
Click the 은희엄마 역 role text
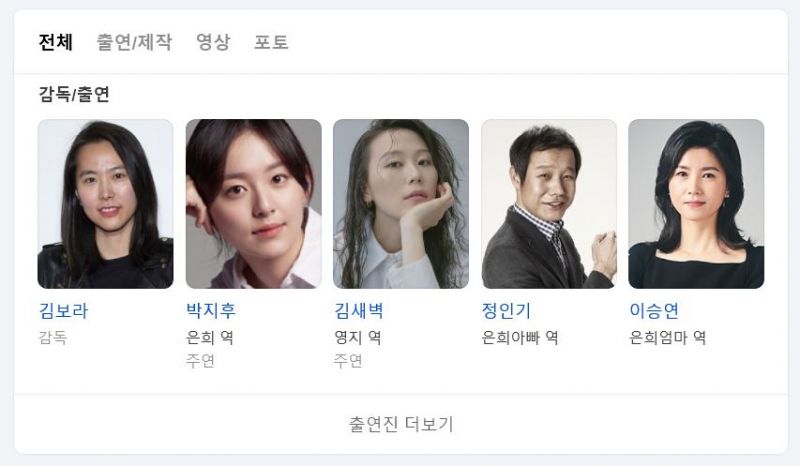tap(667, 337)
